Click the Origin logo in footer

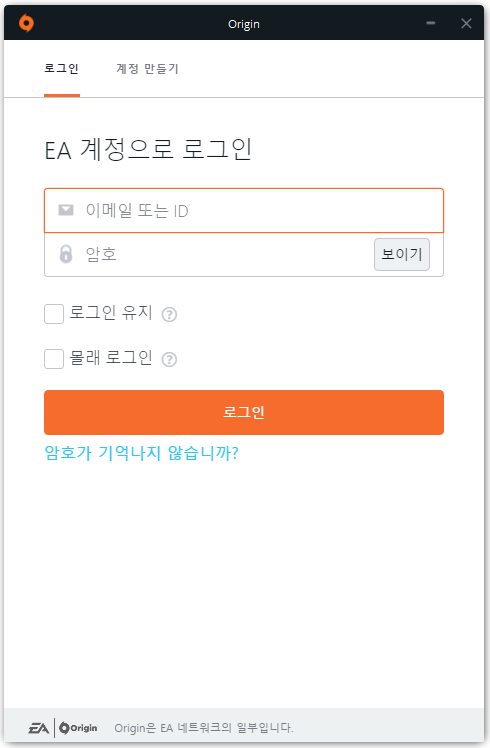pos(78,728)
